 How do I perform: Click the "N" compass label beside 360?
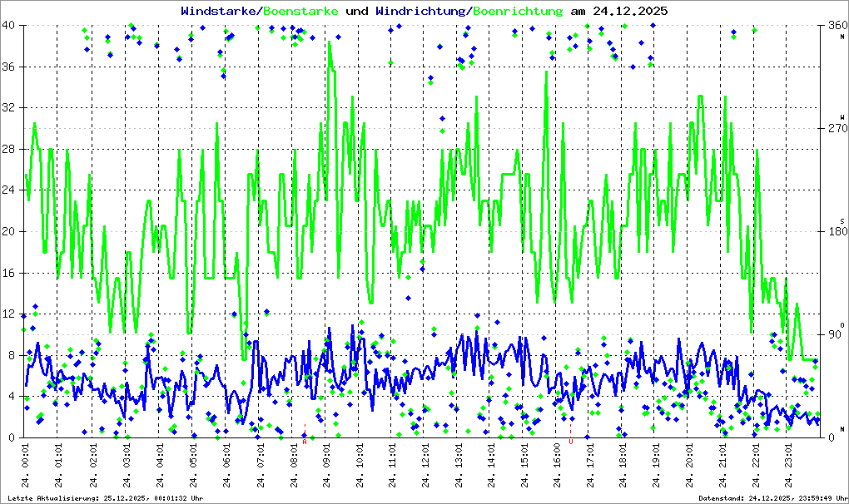coord(842,37)
